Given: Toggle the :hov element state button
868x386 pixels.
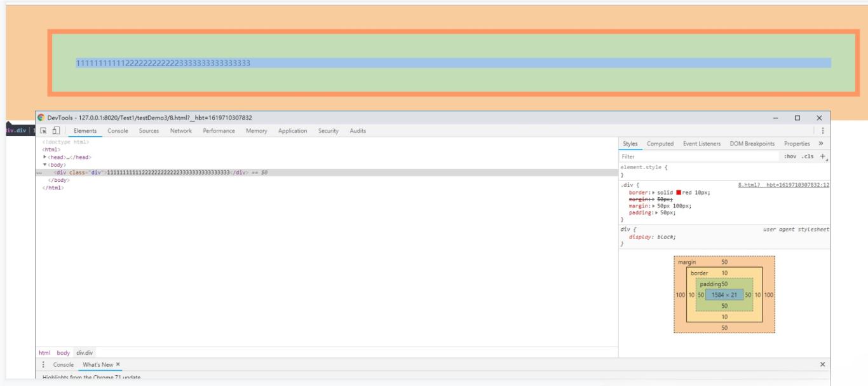Looking at the screenshot, I should 790,156.
